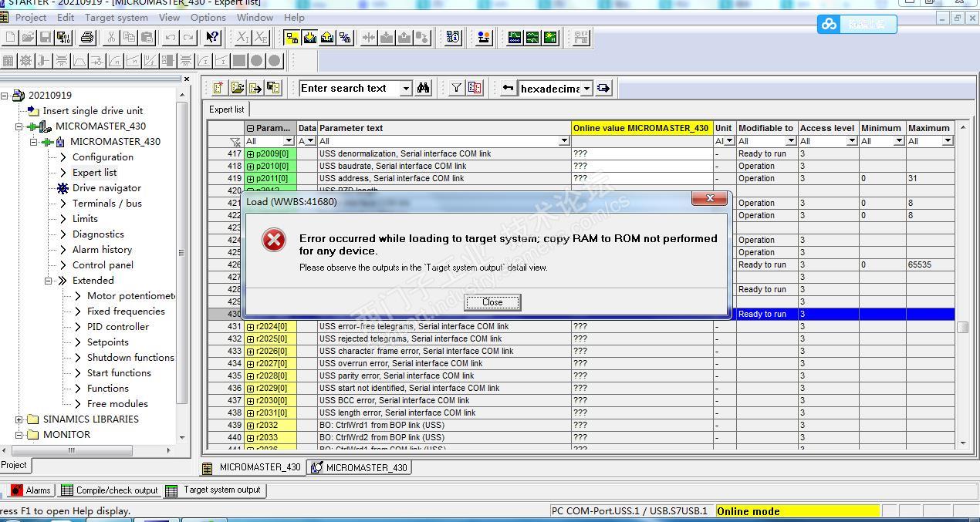Open Modifiable to filter dropdown
980x522 pixels.
pyautogui.click(x=790, y=141)
